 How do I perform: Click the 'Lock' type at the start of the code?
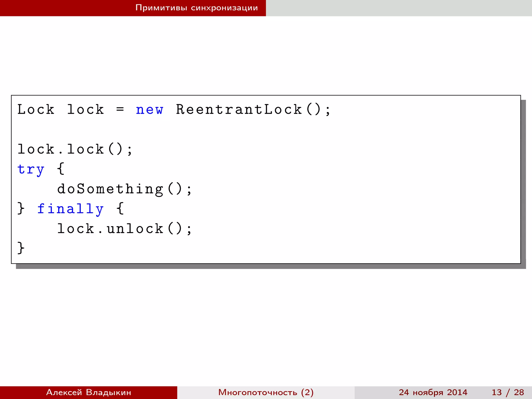(x=36, y=109)
